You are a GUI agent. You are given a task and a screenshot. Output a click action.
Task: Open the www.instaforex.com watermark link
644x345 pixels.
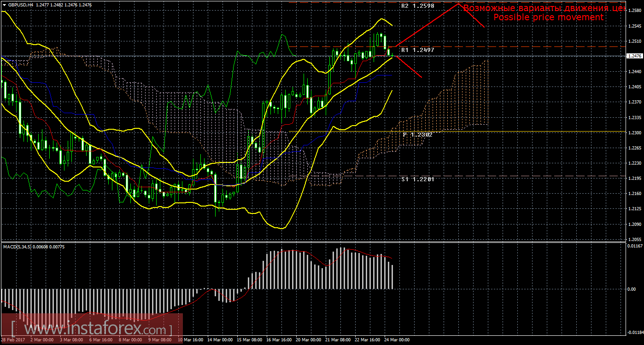[x=92, y=329]
